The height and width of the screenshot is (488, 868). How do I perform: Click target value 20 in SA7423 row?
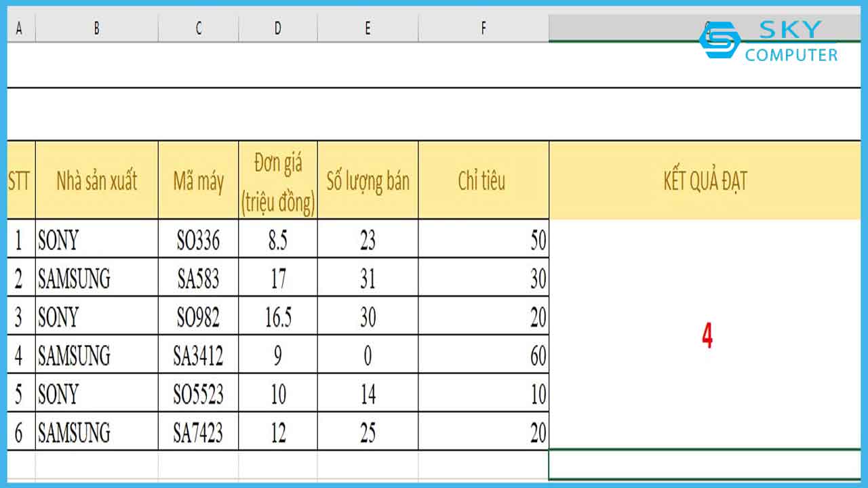pyautogui.click(x=484, y=432)
